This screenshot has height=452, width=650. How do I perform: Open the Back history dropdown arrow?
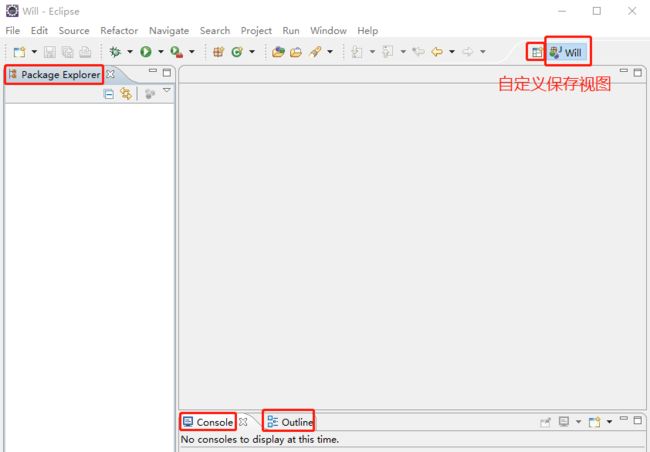[452, 52]
